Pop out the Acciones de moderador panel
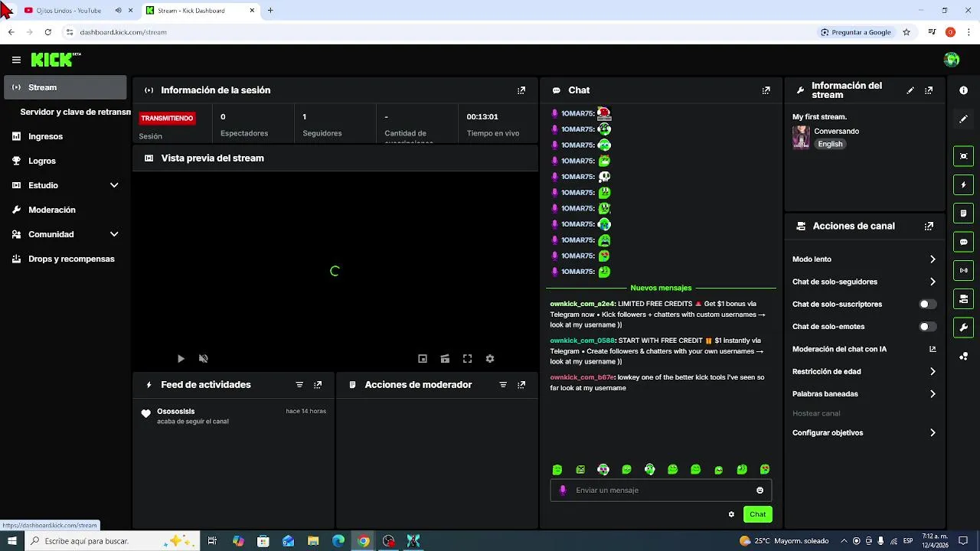The height and width of the screenshot is (551, 980). coord(521,385)
